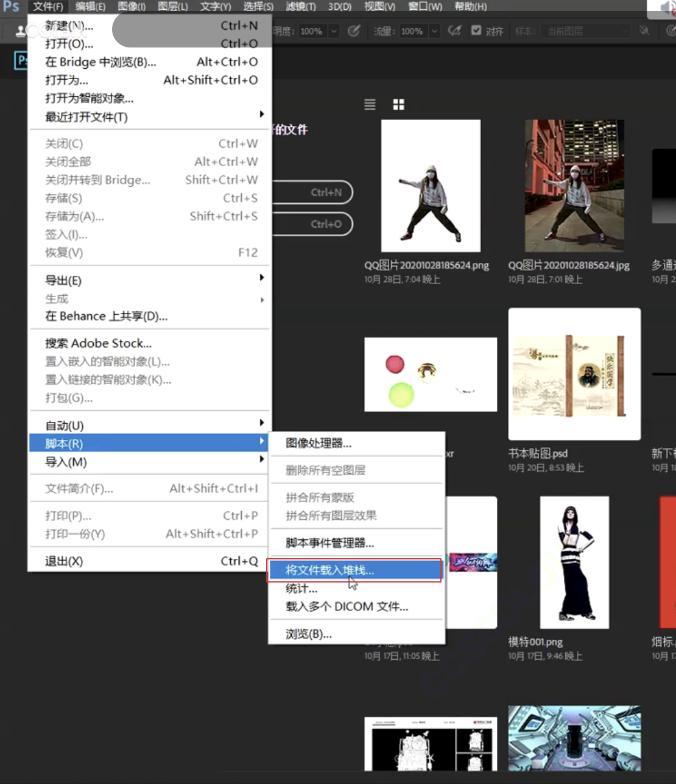Screen dimensions: 676x784
Task: Open the opacity 100% dropdown arrow
Action: 333,31
